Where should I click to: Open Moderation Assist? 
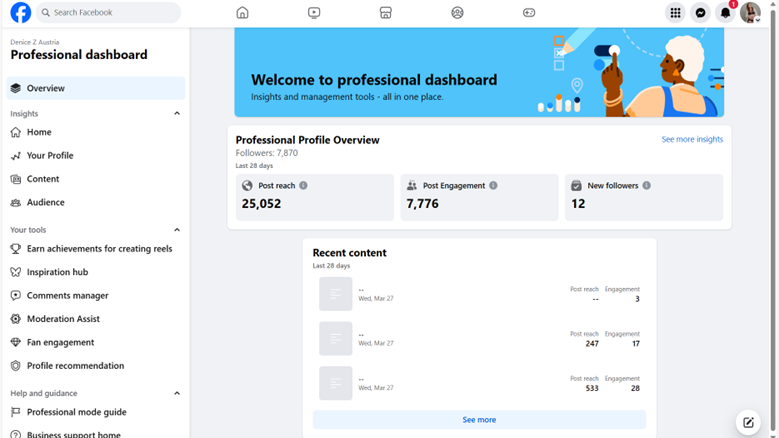point(96,319)
